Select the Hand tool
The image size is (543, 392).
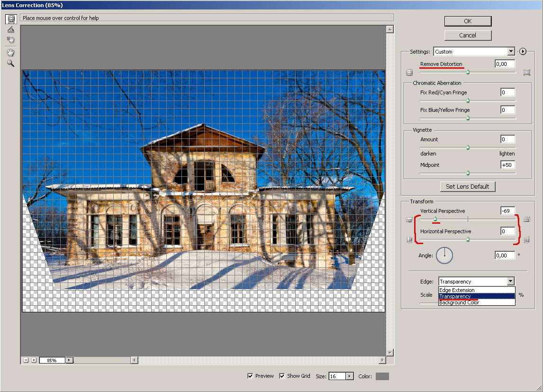coord(11,53)
